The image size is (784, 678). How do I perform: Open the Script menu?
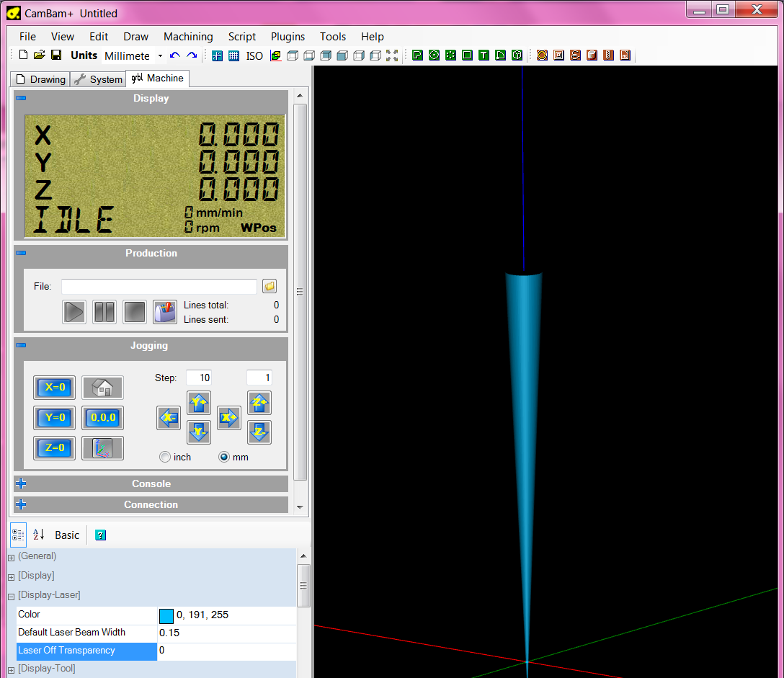click(x=242, y=37)
